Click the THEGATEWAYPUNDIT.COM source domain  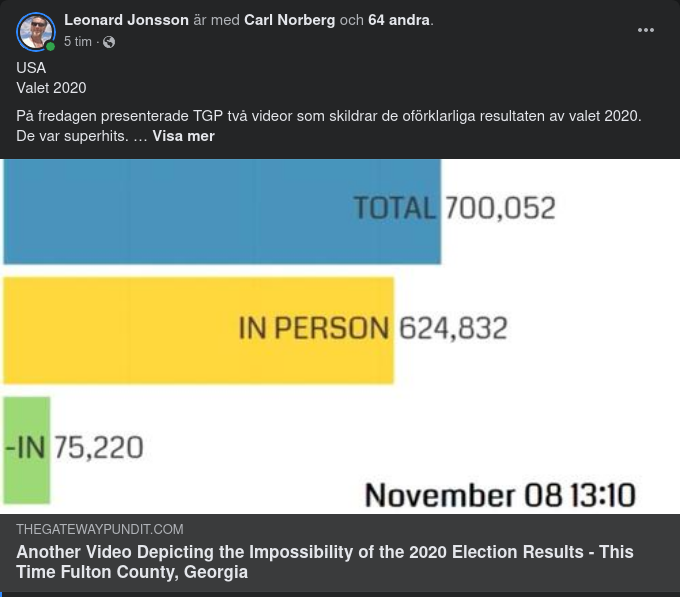[x=100, y=529]
